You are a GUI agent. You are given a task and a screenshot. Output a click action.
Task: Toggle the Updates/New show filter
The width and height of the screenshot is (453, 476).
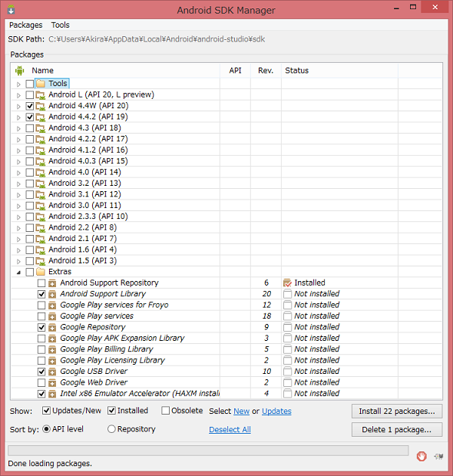(46, 411)
